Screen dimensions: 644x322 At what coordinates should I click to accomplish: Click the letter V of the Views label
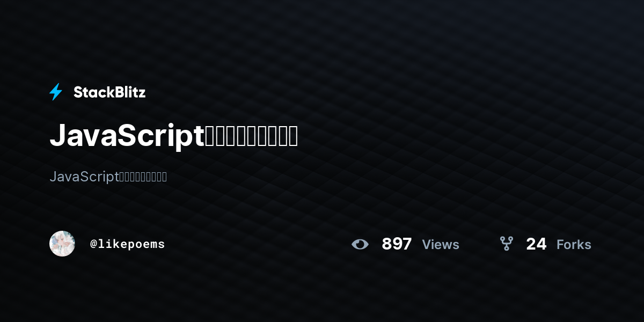427,245
